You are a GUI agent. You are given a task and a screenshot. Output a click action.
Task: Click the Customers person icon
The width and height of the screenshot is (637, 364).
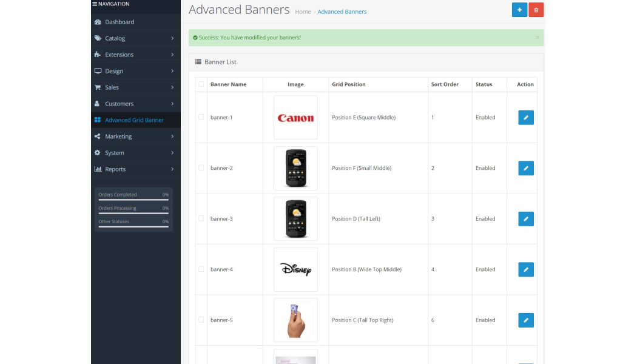(97, 104)
